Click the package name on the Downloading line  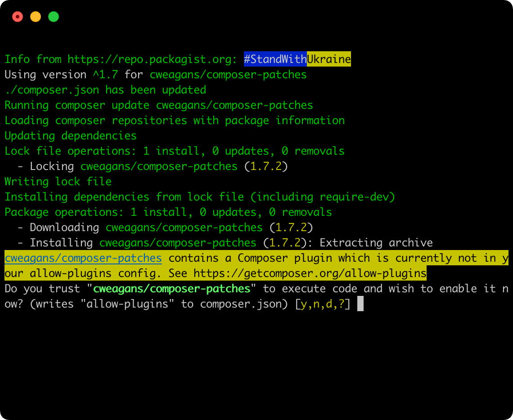pos(184,228)
